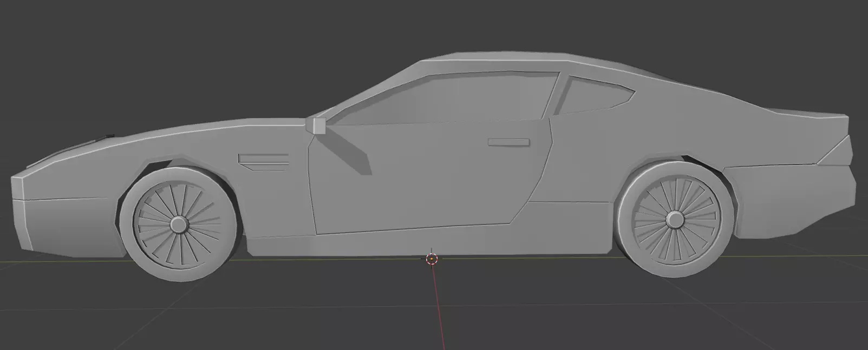This screenshot has height=350, width=868.
Task: Select the side mirror housing
Action: (x=316, y=124)
